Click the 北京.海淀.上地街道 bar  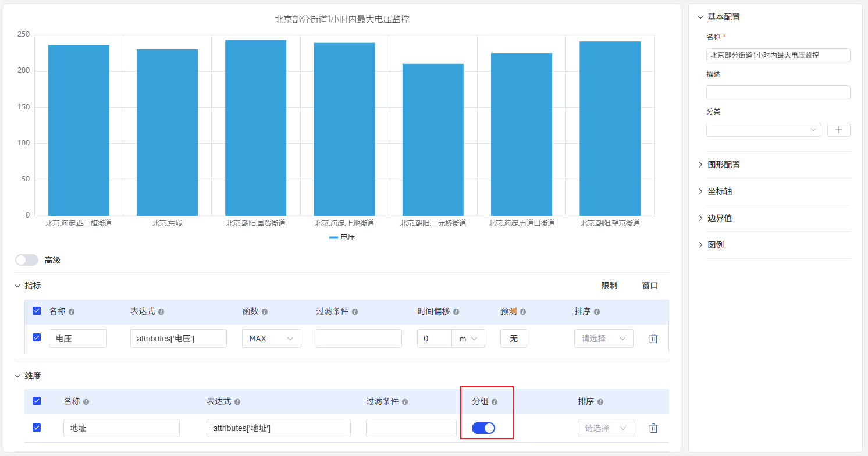point(344,129)
